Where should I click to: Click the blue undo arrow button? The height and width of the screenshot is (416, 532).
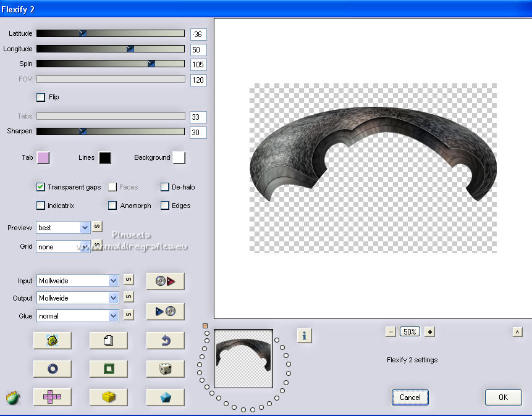click(165, 341)
